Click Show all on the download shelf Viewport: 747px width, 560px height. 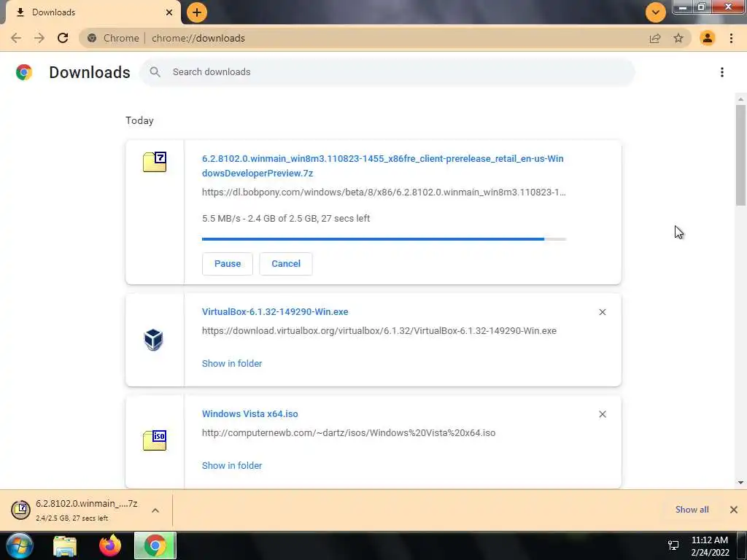point(692,510)
